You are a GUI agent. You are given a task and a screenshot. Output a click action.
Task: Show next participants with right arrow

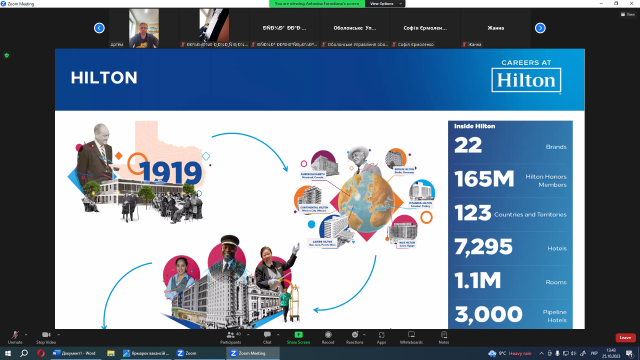pyautogui.click(x=540, y=28)
